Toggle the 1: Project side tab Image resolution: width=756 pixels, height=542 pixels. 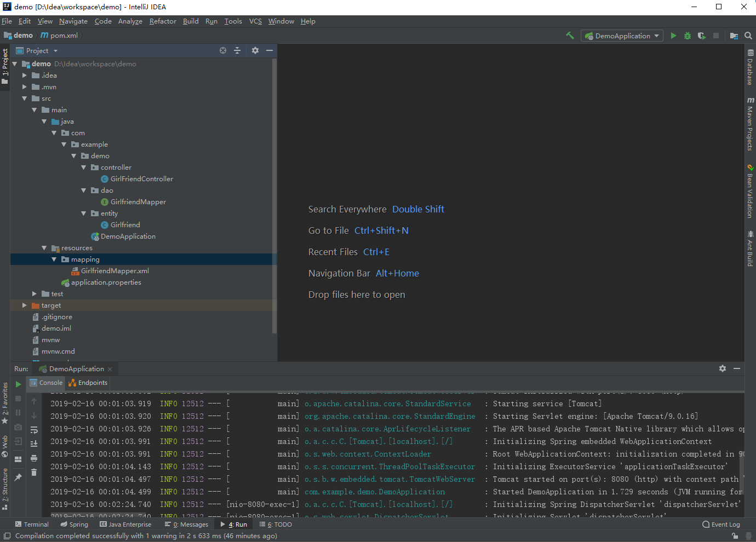[5, 66]
